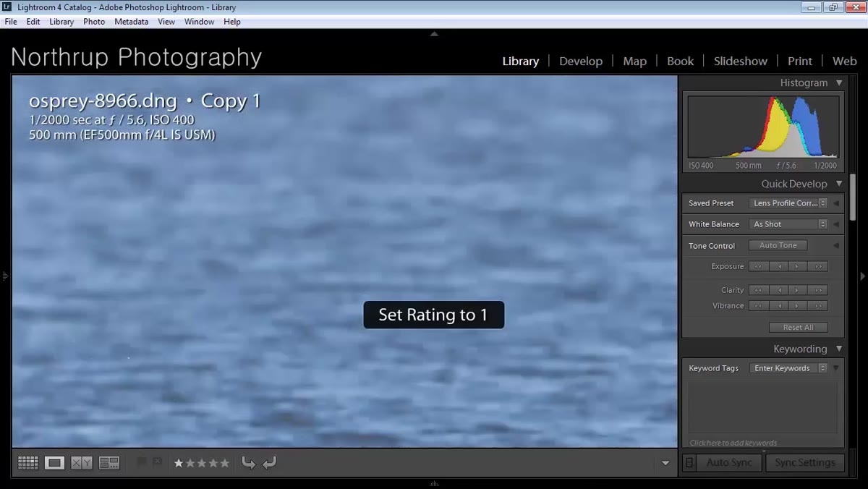Open the Library module
Screen dimensions: 868x489
click(521, 61)
